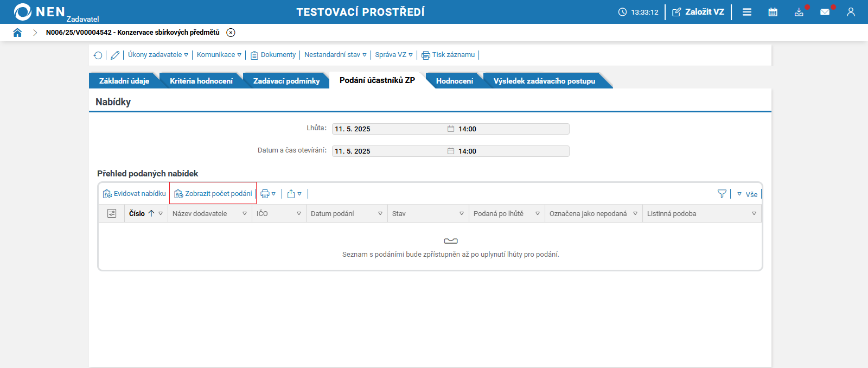Viewport: 868px width, 368px height.
Task: Click the Lhůta date field
Action: (388, 129)
